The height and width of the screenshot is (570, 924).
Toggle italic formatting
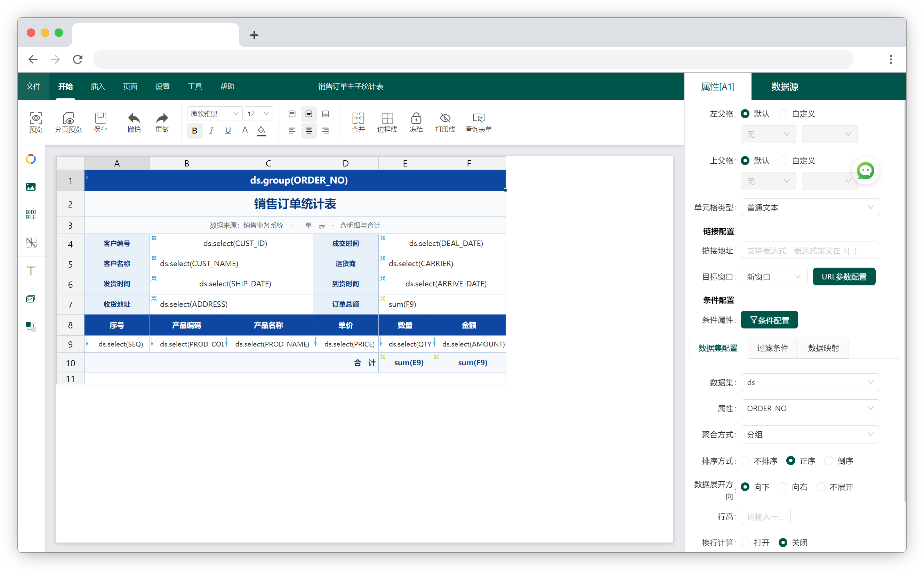(x=211, y=130)
